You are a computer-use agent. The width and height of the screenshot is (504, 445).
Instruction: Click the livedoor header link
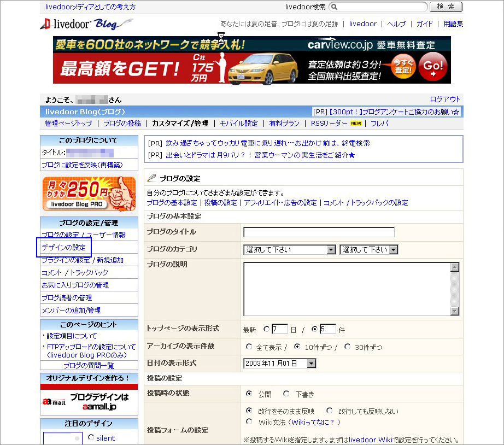tap(362, 24)
